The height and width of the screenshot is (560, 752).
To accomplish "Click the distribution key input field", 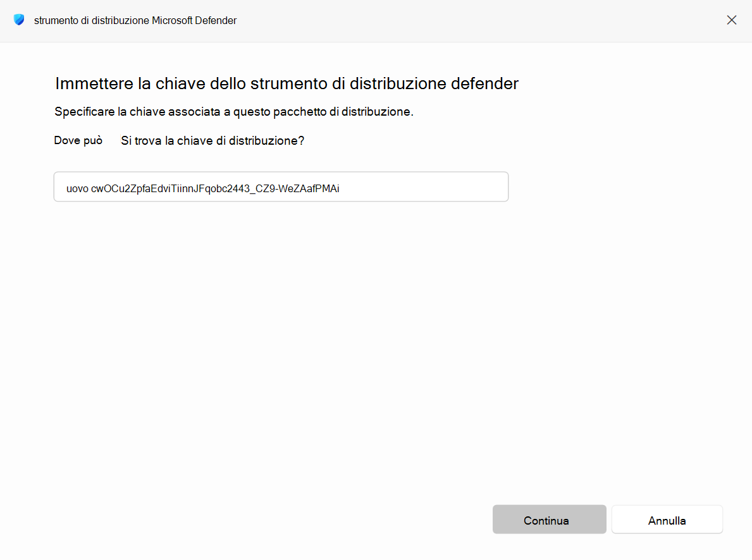I will pyautogui.click(x=281, y=186).
